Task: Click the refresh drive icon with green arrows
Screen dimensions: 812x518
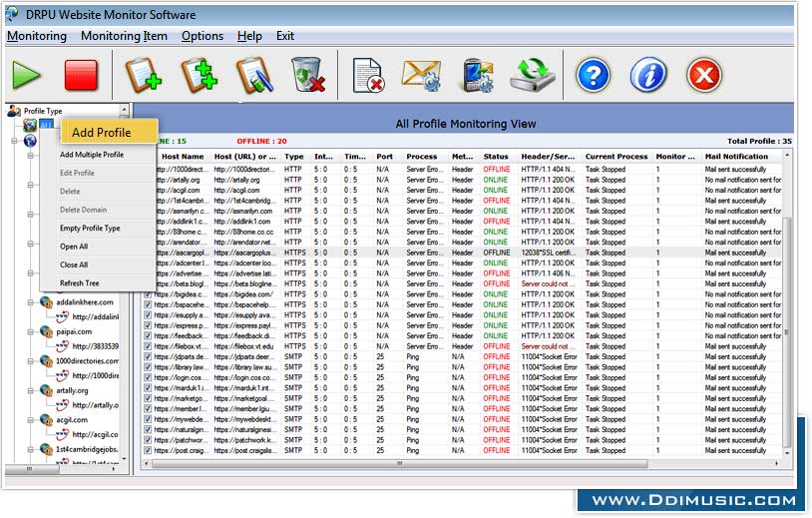Action: 533,75
